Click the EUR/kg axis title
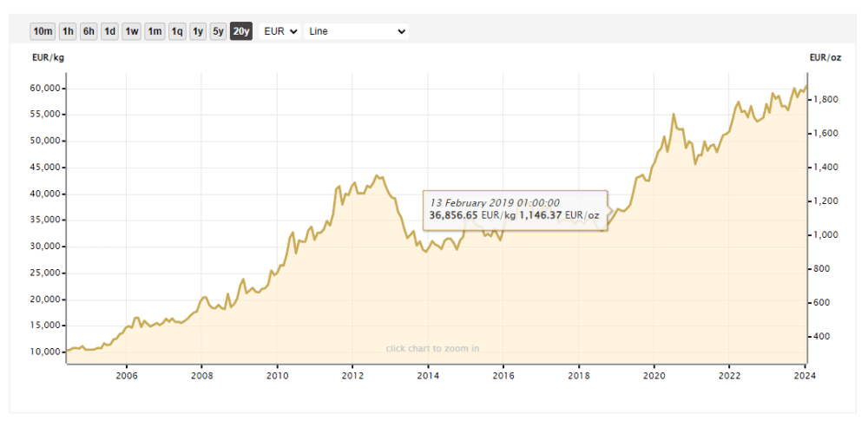Viewport: 868px width, 428px height. [48, 58]
